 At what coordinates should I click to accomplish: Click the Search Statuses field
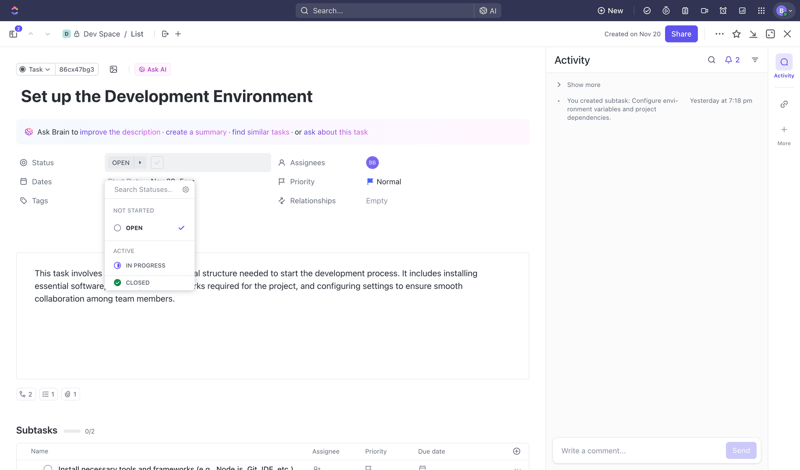tap(143, 189)
